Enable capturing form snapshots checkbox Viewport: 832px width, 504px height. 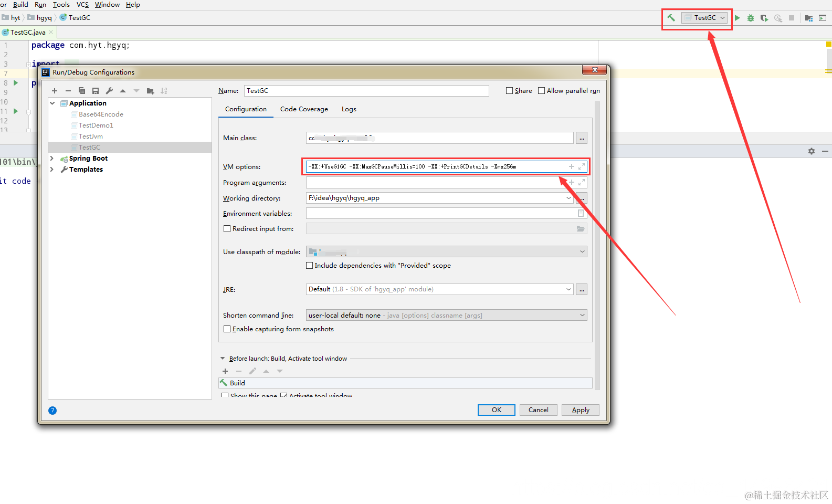(x=227, y=329)
